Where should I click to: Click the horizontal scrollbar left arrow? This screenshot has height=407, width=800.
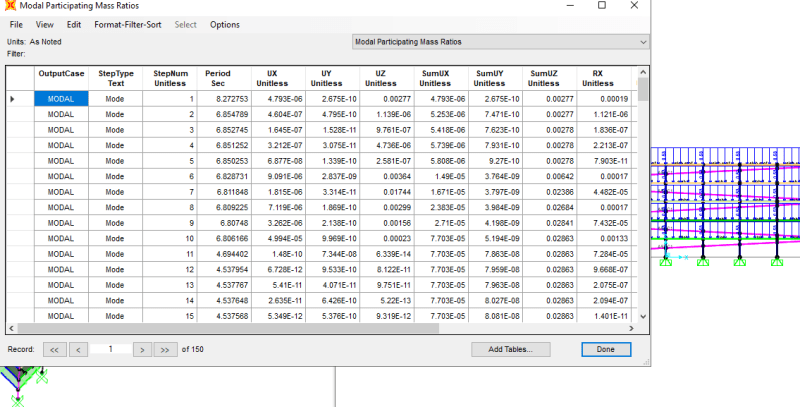[12, 328]
